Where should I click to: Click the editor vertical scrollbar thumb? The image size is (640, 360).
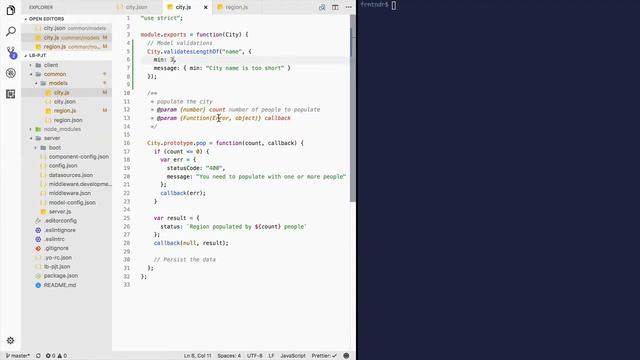(353, 108)
